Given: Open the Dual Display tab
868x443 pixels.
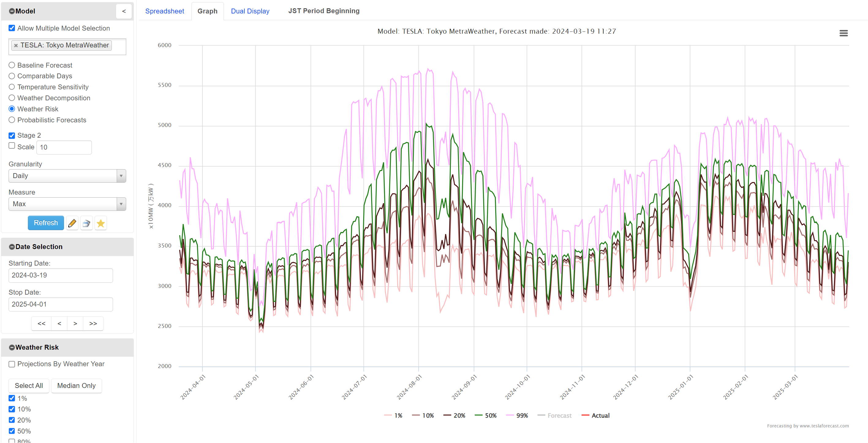Looking at the screenshot, I should [x=250, y=11].
